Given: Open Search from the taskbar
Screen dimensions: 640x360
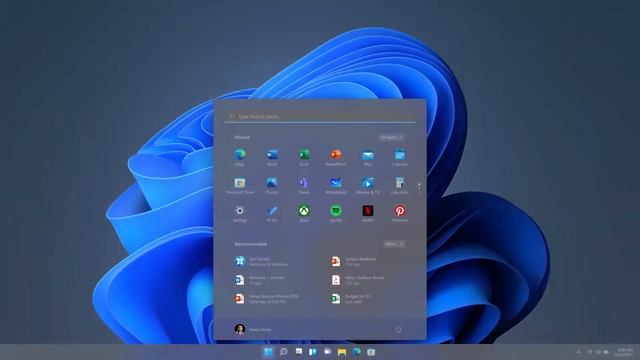Looking at the screenshot, I should click(x=283, y=352).
